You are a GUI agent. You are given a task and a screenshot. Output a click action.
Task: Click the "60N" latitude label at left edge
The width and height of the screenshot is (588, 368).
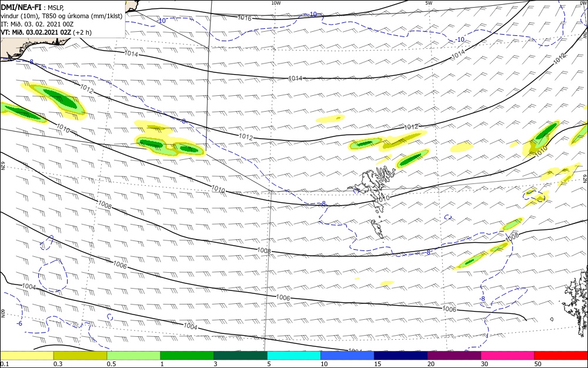pos(2,313)
